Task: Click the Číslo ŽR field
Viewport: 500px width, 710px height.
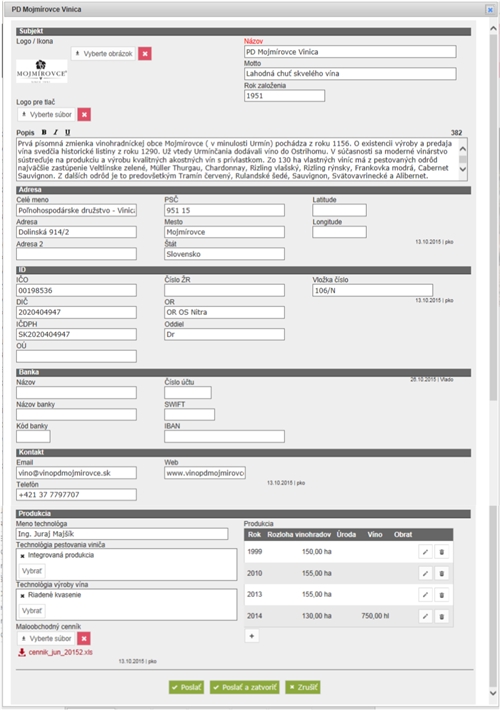Action: pos(225,290)
